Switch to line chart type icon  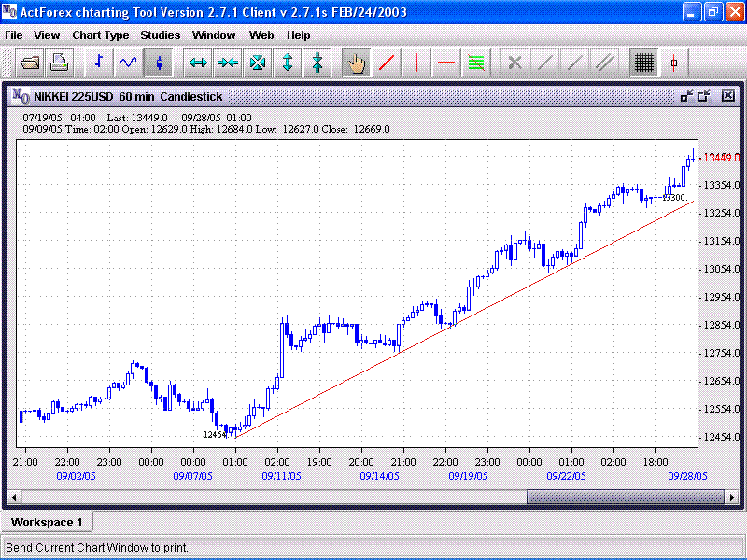tap(128, 63)
